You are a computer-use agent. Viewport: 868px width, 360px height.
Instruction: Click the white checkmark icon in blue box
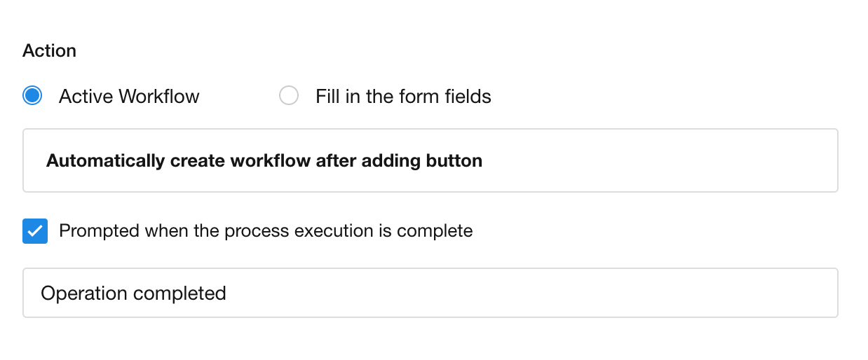click(35, 230)
